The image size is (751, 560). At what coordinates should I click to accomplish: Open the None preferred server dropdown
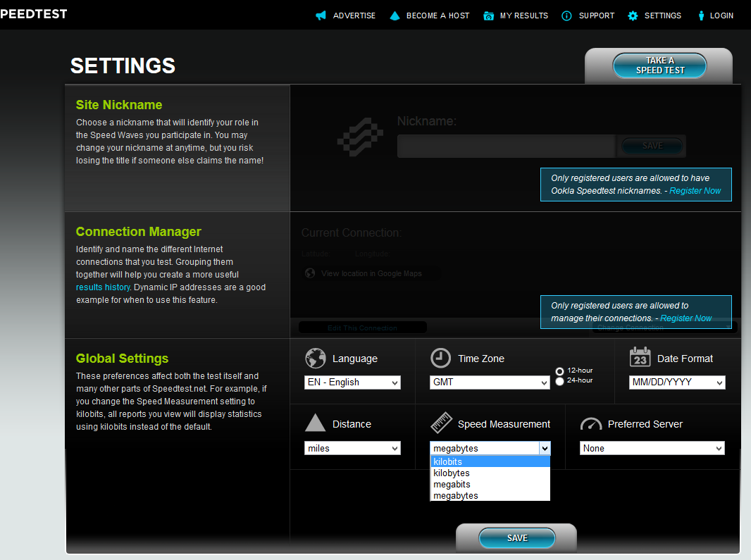click(x=652, y=449)
